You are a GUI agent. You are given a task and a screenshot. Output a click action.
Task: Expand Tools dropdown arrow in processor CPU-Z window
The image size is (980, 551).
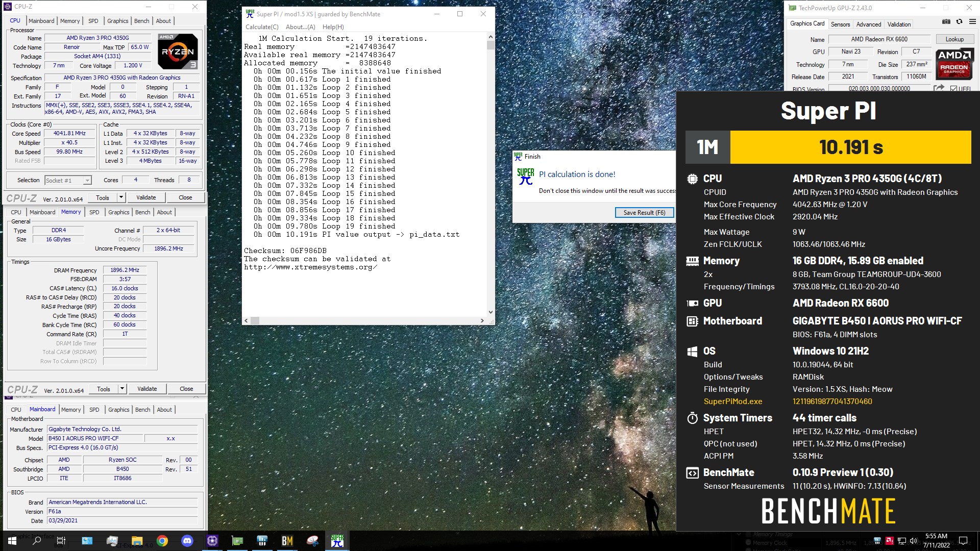click(121, 197)
